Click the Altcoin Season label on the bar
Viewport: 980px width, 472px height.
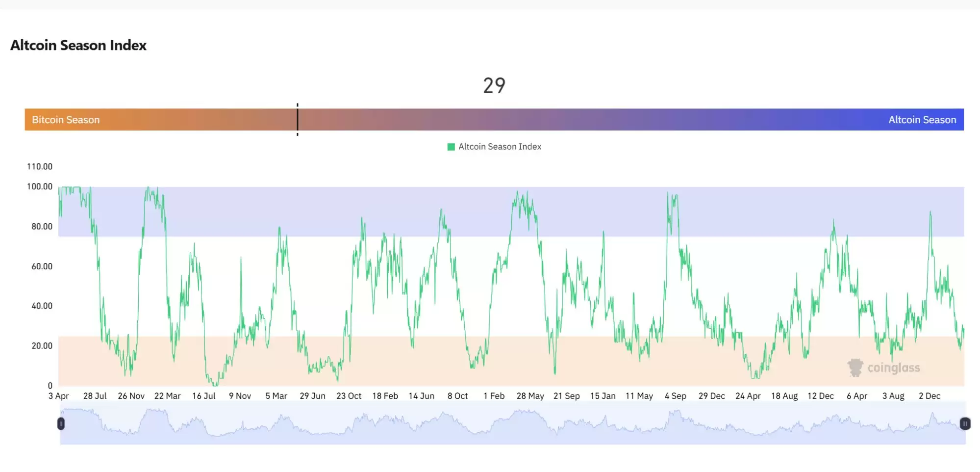coord(922,120)
